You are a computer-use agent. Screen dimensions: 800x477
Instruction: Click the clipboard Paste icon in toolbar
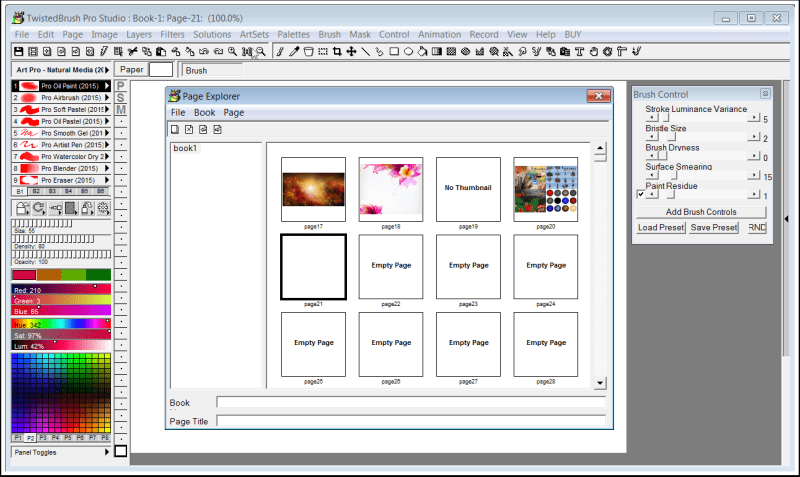pos(161,52)
